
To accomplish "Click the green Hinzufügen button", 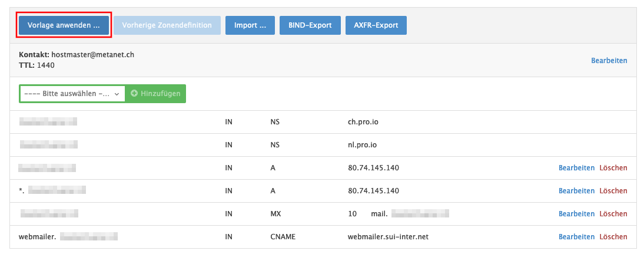I will click(155, 94).
